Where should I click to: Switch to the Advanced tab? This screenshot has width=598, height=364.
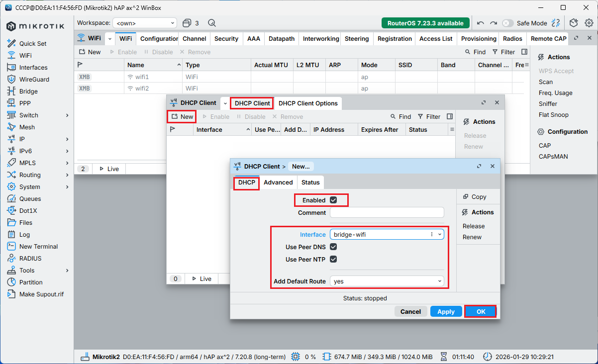click(278, 182)
